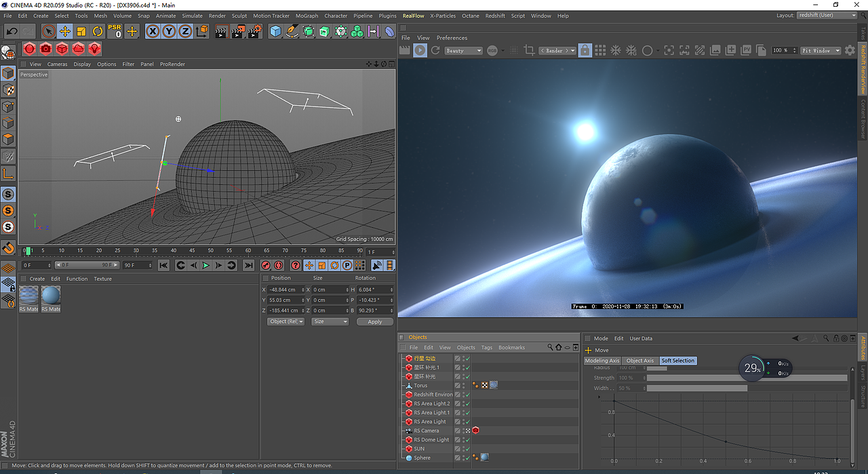Click the coordinate system cube icon
The width and height of the screenshot is (868, 474).
click(x=201, y=31)
